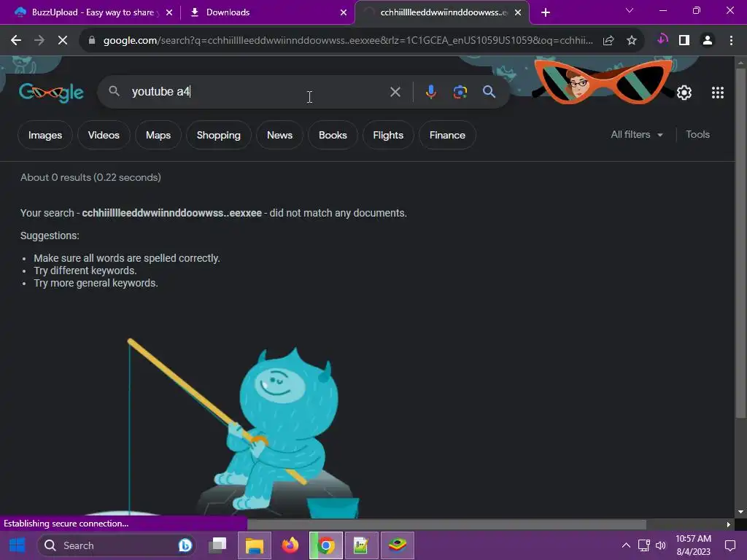Screen dimensions: 747x560
Task: Open the Chrome three-dot menu
Action: coord(731,41)
